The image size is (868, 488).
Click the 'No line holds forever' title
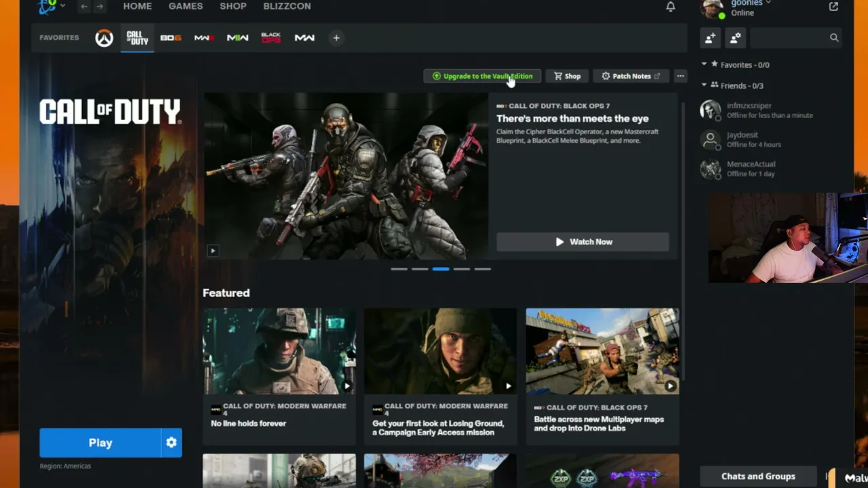point(249,424)
